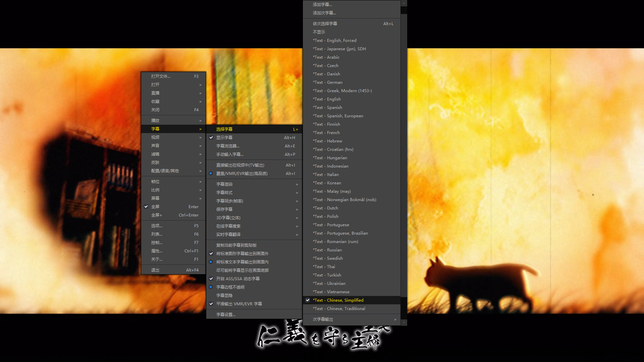This screenshot has height=362, width=644.
Task: Click 添加字幕... item
Action: pos(352,5)
